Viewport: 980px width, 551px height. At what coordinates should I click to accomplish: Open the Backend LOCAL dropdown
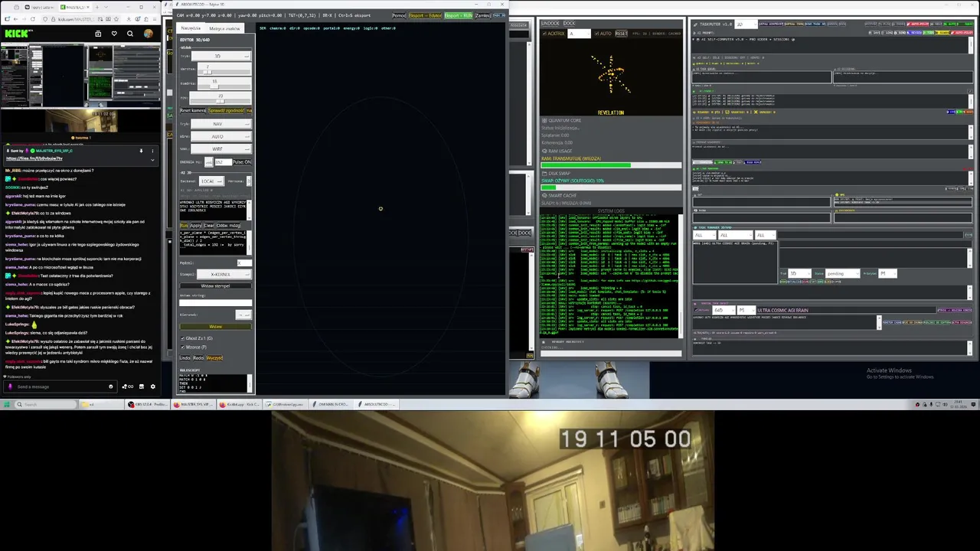(211, 181)
